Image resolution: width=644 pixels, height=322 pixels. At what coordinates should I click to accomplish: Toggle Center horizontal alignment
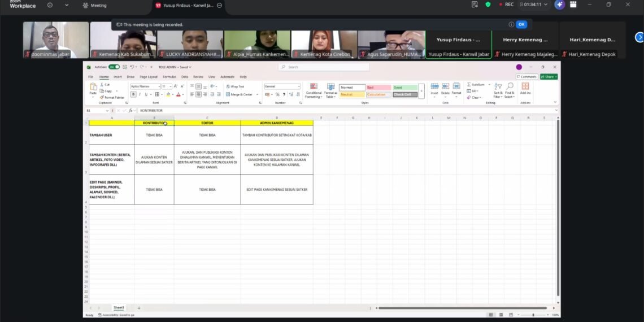[x=198, y=94]
